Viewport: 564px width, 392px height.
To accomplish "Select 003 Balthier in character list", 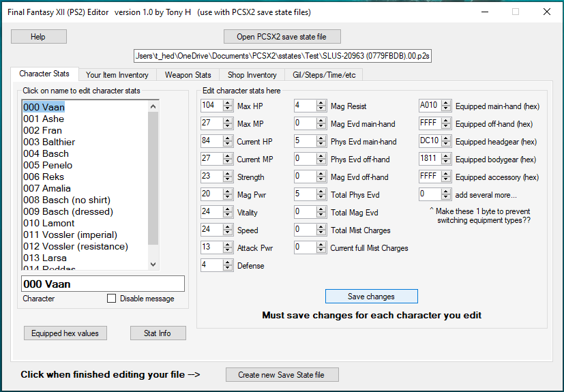I will click(x=49, y=142).
